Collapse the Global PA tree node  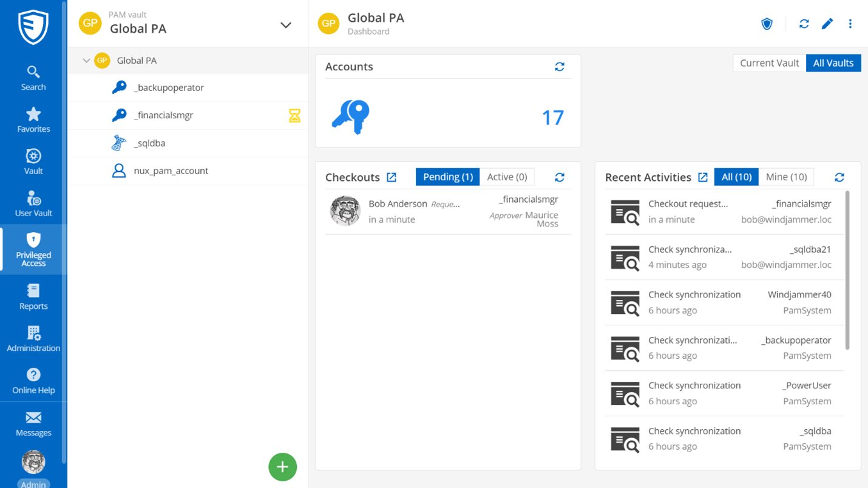87,60
